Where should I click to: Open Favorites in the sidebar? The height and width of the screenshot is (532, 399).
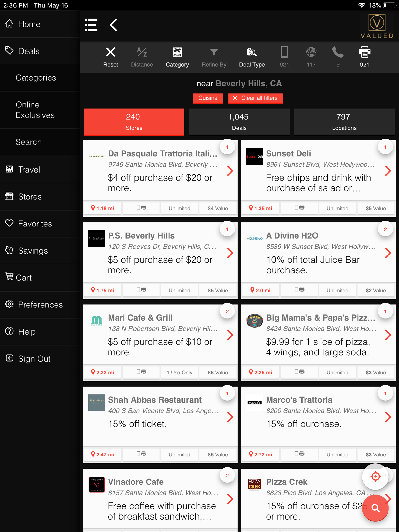(x=40, y=224)
